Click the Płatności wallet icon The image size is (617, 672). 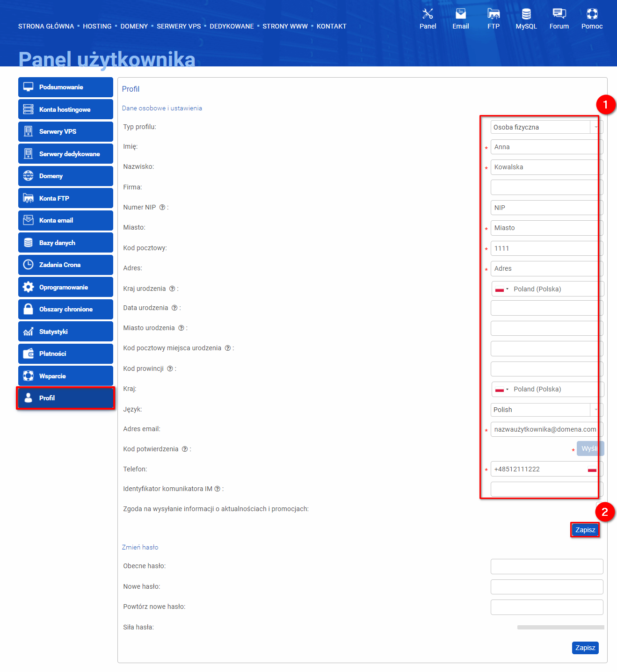click(x=29, y=354)
